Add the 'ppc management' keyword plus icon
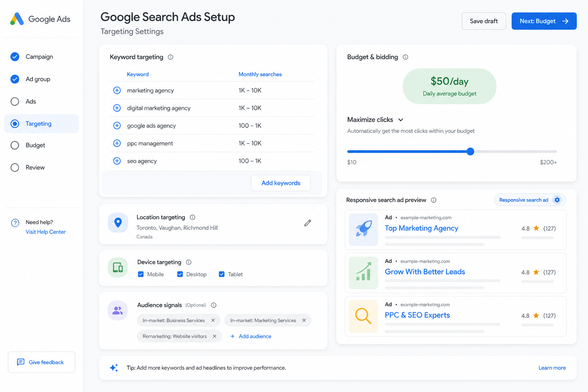 (x=117, y=143)
